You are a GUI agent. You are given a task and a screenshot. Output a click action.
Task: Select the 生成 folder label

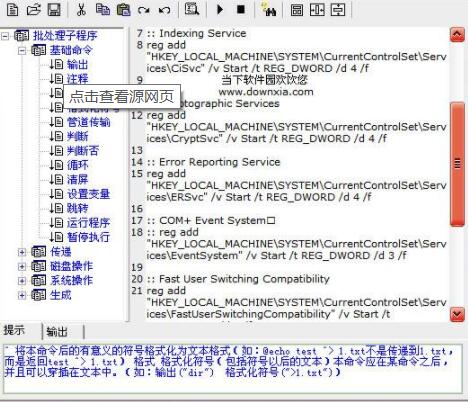pos(60,295)
